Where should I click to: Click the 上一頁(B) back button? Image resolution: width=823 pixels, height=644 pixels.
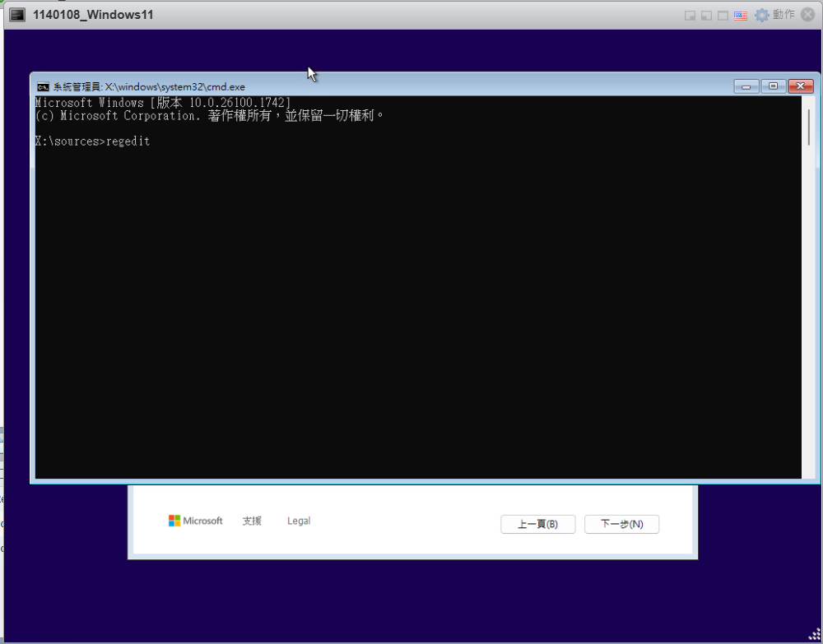pyautogui.click(x=537, y=524)
